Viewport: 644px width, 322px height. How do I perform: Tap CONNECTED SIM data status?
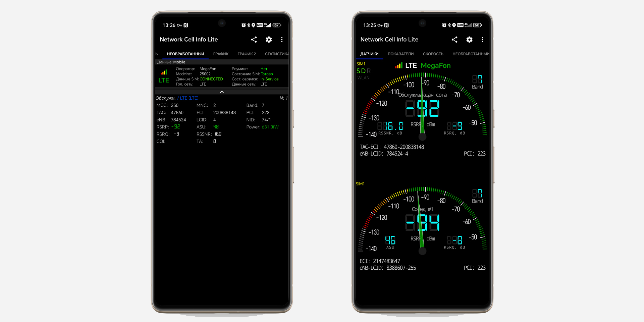pos(211,79)
